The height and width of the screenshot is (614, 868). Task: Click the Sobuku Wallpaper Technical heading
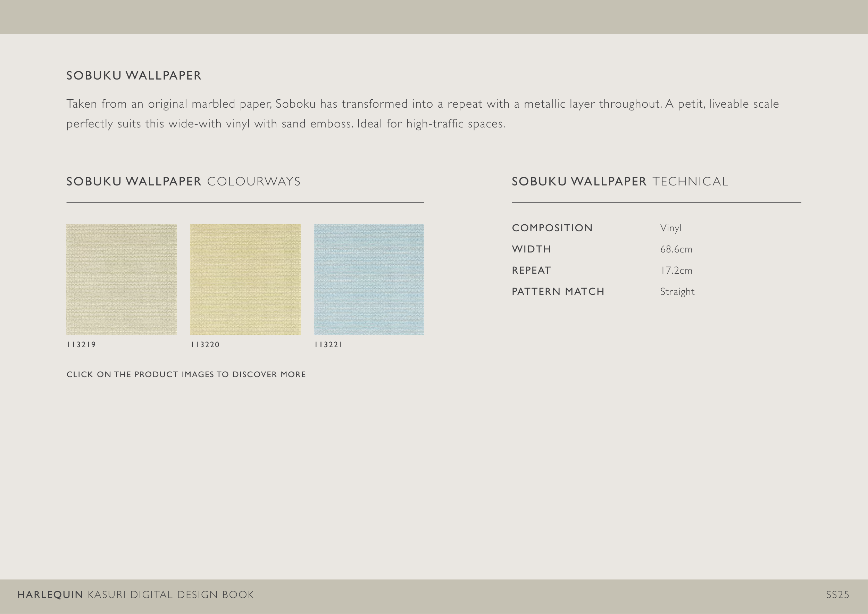(x=620, y=182)
